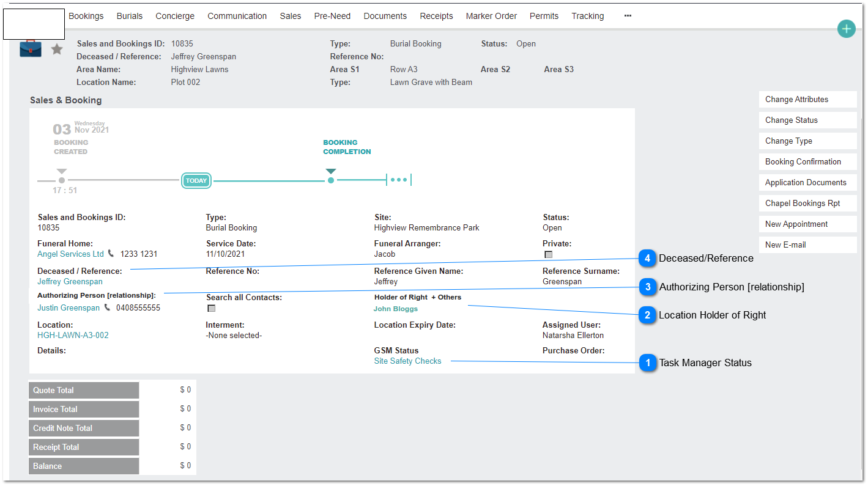Open the Chapel Bookings Rpt
868x486 pixels.
tap(807, 204)
